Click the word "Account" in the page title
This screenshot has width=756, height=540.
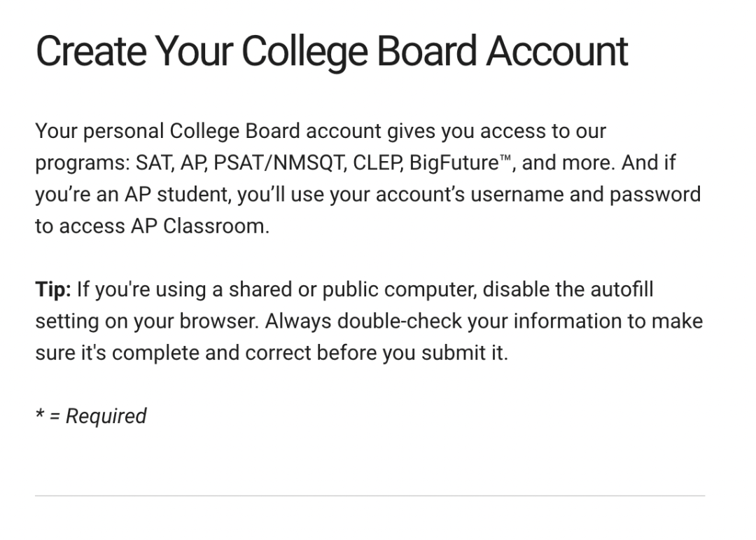click(x=557, y=50)
